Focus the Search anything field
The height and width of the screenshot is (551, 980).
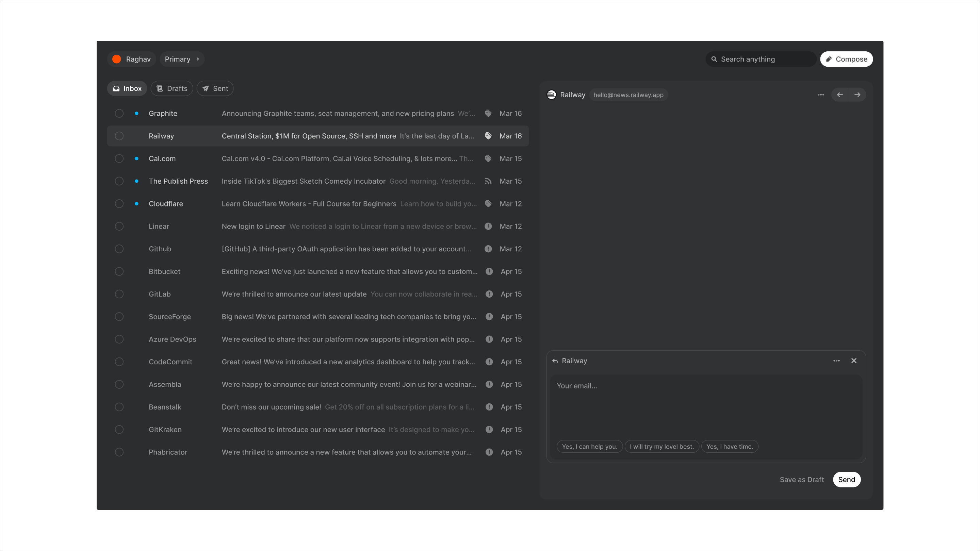[761, 59]
